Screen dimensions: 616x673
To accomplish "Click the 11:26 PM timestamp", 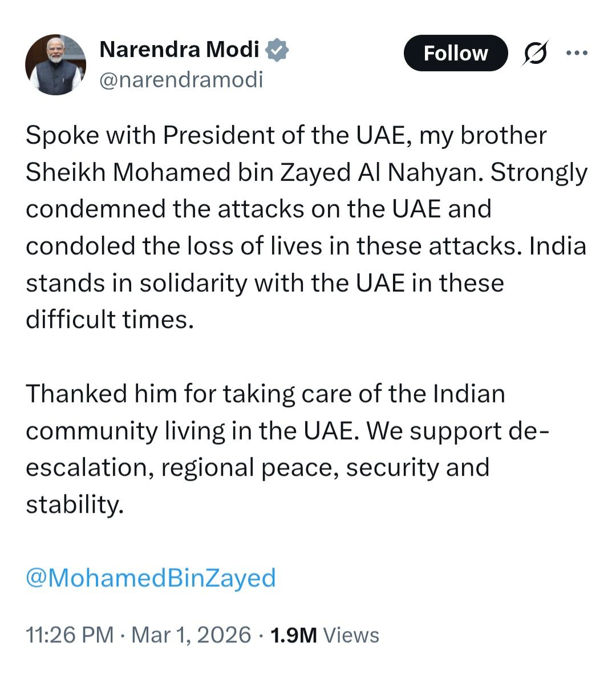I will point(69,635).
